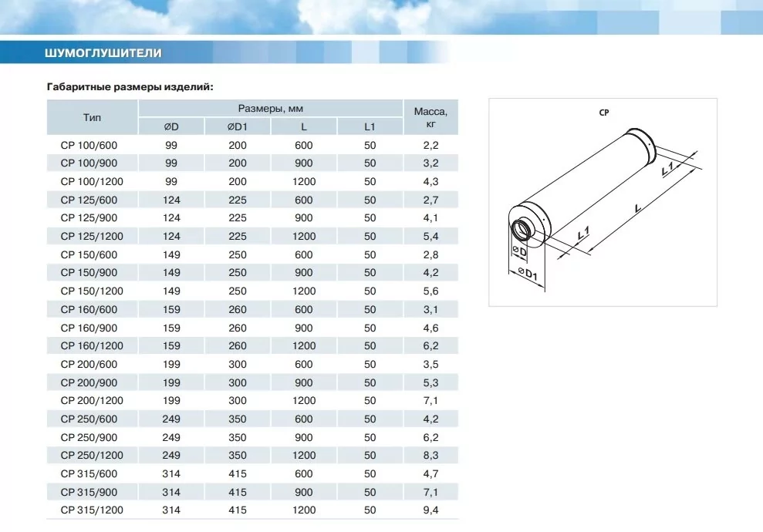This screenshot has width=763, height=532.
Task: Click the CP 160/900 type cell
Action: (x=89, y=328)
